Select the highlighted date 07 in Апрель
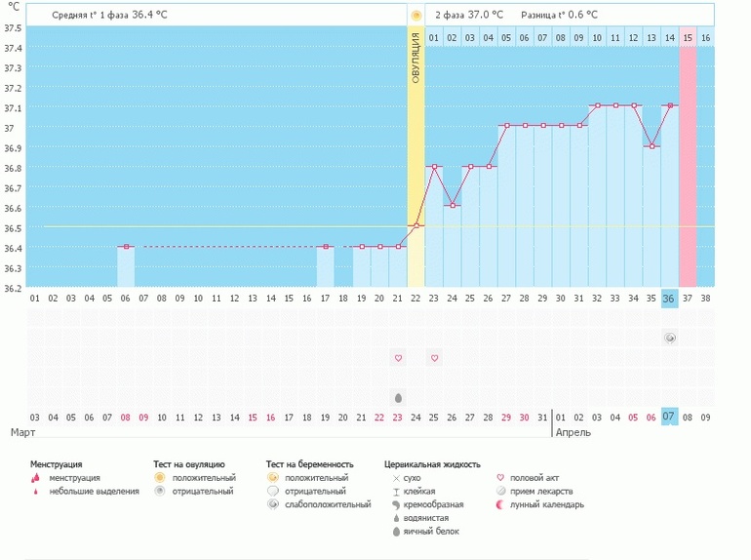 tap(670, 417)
